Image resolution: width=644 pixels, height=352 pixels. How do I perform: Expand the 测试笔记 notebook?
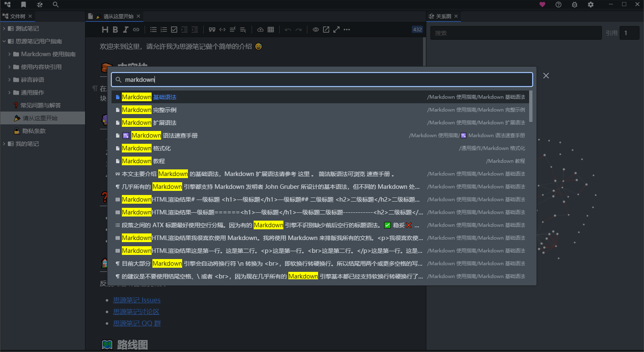point(4,29)
